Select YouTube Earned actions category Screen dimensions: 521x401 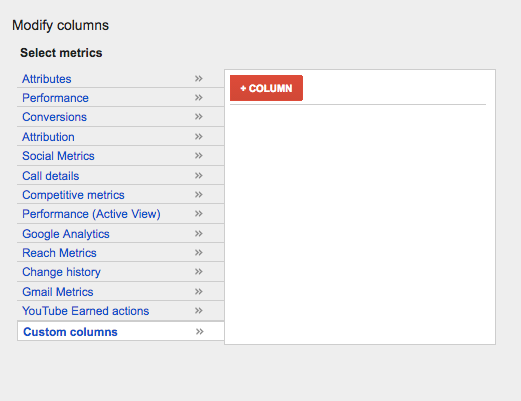[86, 311]
